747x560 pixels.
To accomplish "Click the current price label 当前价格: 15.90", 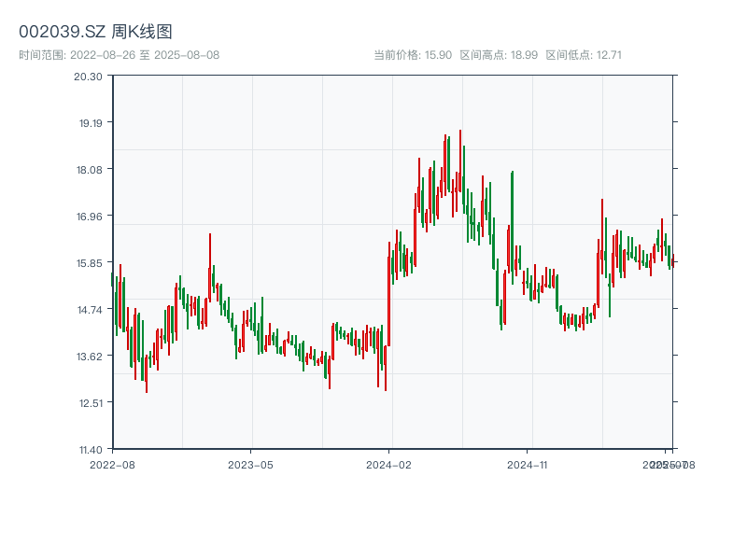I will (x=413, y=55).
